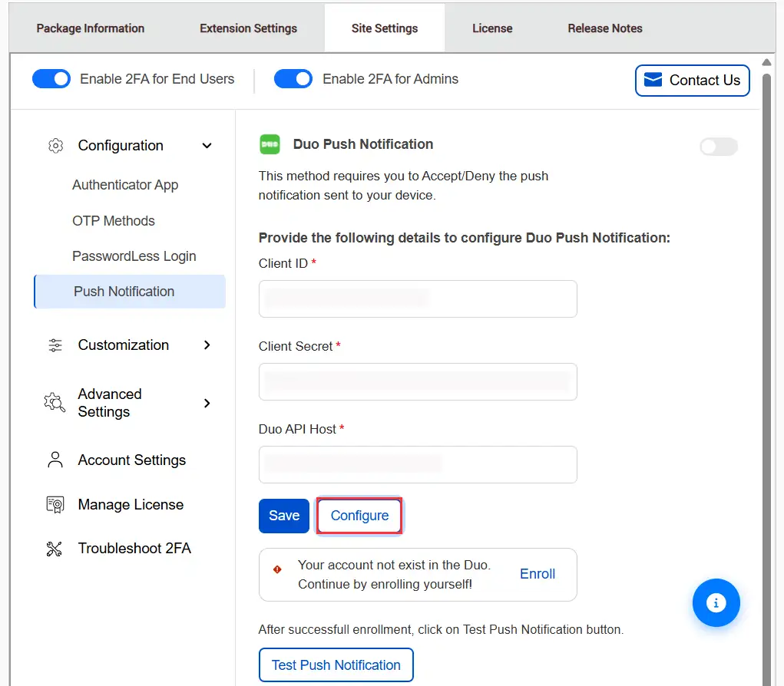Screen dimensions: 784x686
Task: Save the Duo configuration details
Action: (x=283, y=516)
